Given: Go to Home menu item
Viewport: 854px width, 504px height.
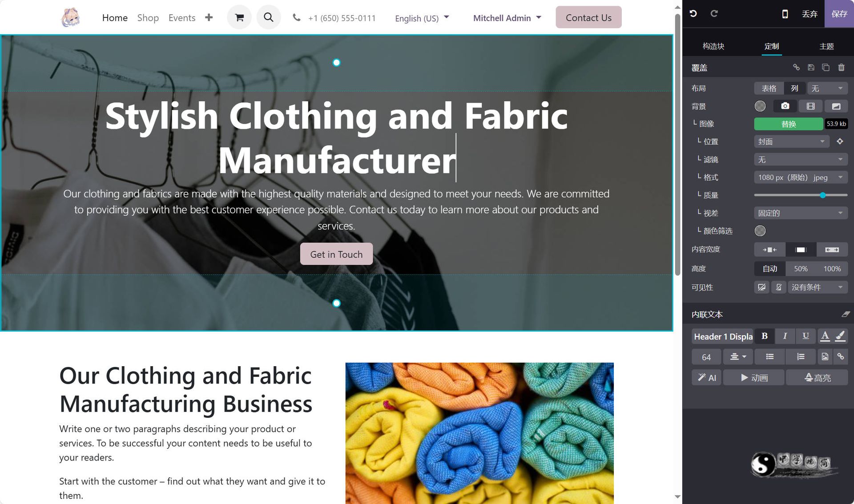Looking at the screenshot, I should tap(115, 18).
